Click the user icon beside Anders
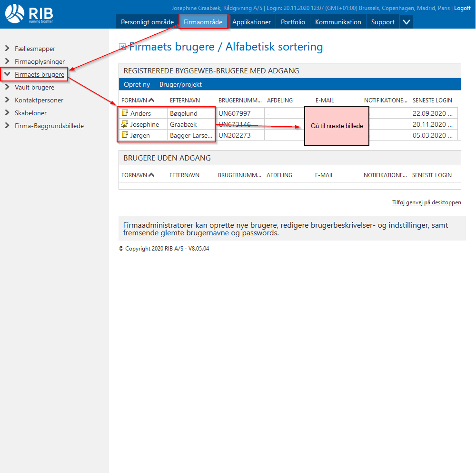Viewport: 476px width, 473px height. point(125,113)
